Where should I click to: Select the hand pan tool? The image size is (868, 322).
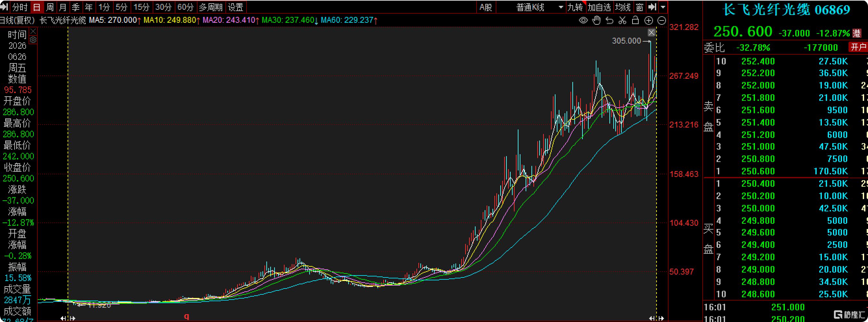tap(596, 20)
